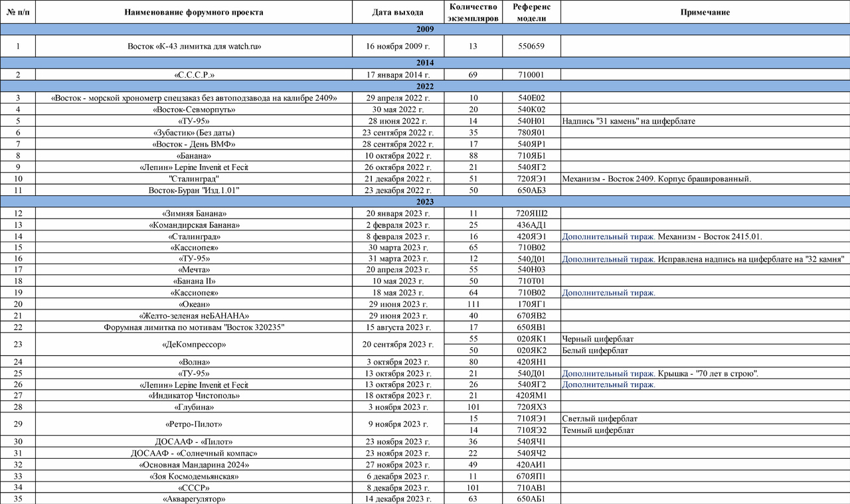
Task: Select the '2023' year section row
Action: coord(425,202)
